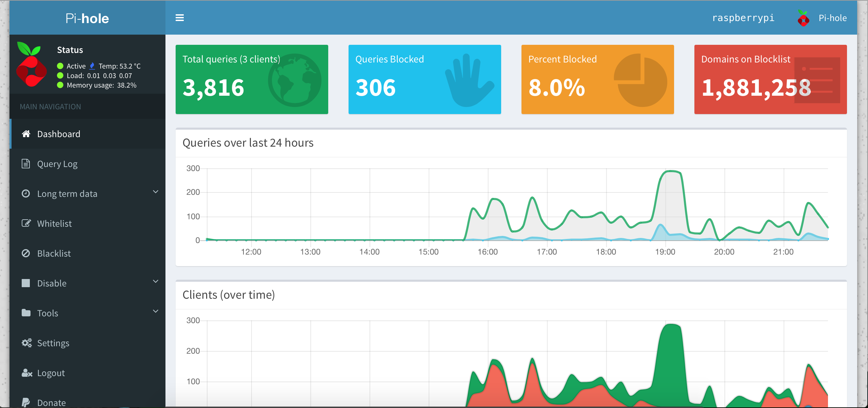868x408 pixels.
Task: Expand the Disable submenu chevron
Action: click(156, 281)
